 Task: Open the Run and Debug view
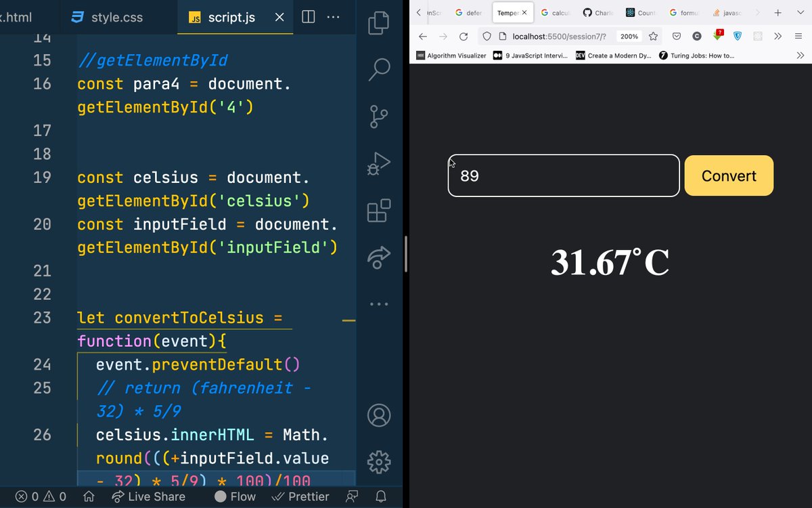[379, 164]
